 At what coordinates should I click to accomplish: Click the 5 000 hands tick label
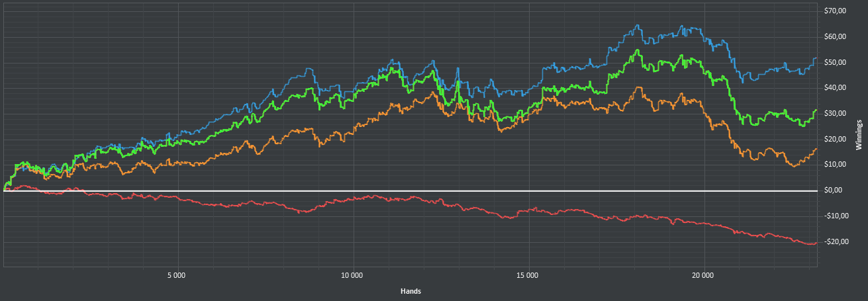click(177, 275)
